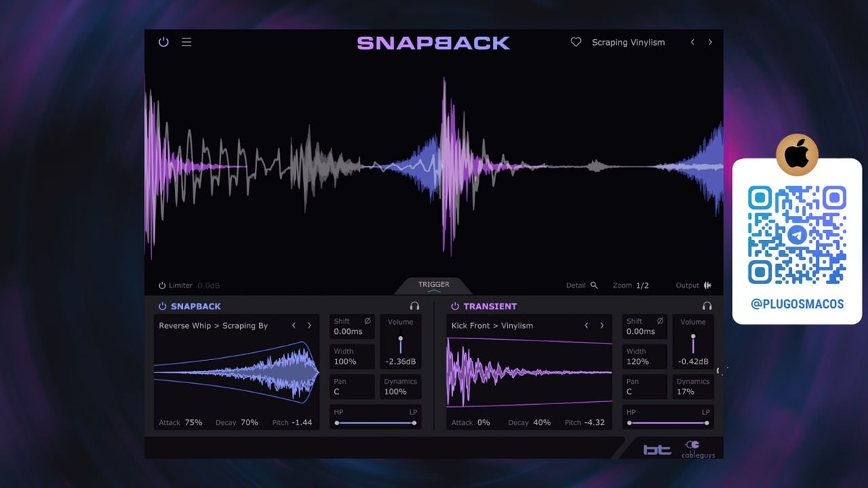Open the hamburger menu

[x=187, y=42]
